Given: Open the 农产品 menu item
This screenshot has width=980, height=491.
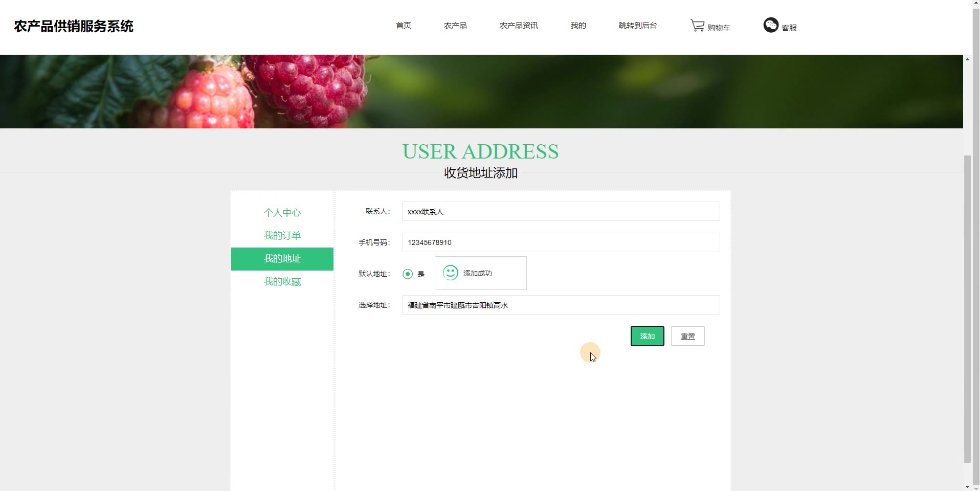Looking at the screenshot, I should [x=455, y=25].
